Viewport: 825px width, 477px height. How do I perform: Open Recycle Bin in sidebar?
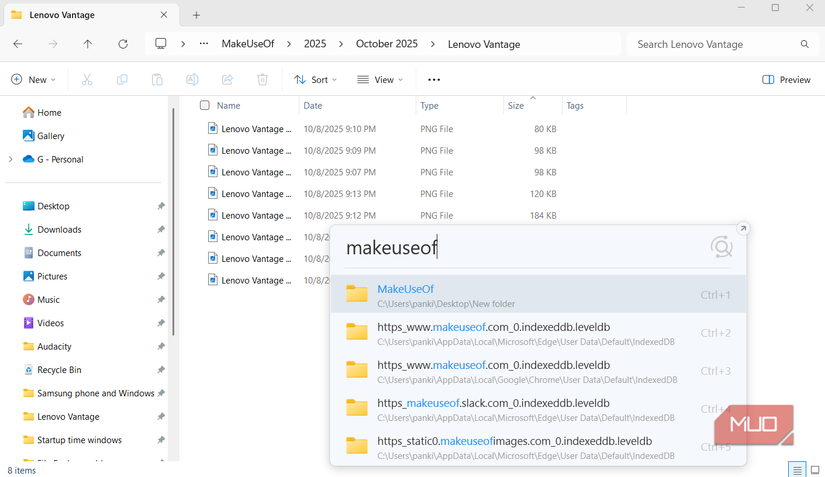click(52, 370)
